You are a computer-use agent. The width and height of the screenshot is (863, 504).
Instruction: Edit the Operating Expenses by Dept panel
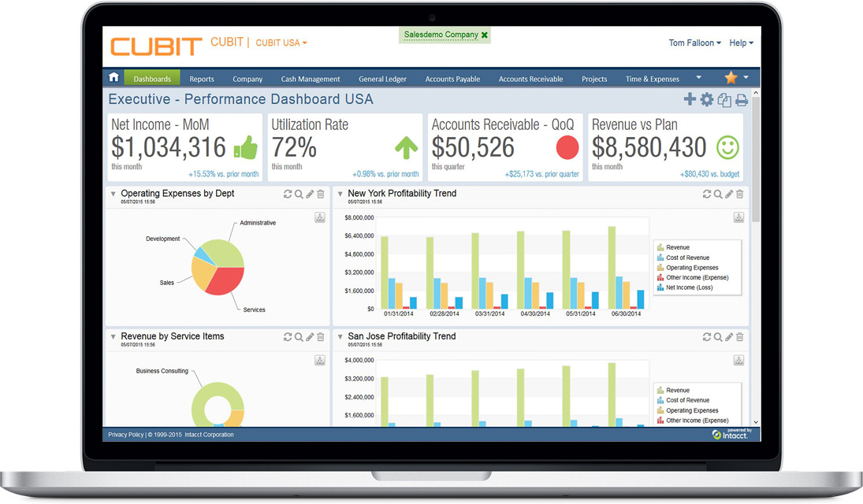pyautogui.click(x=310, y=194)
